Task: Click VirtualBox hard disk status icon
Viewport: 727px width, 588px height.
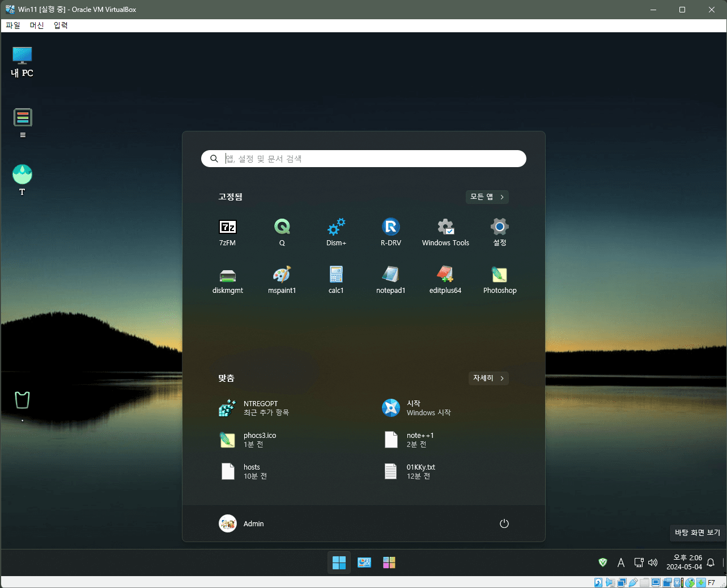Action: click(x=598, y=582)
